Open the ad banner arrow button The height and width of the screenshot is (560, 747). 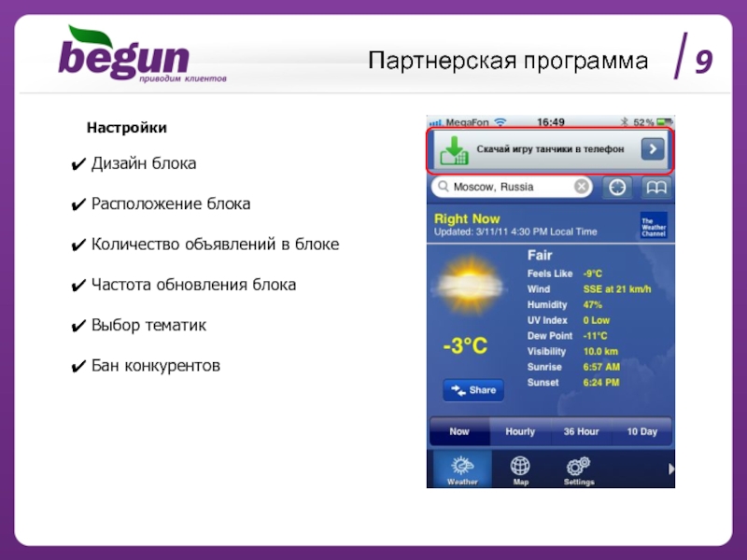(652, 149)
